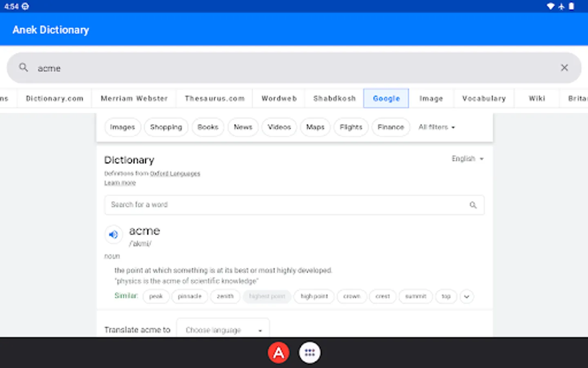Clear the acme search text
Viewport: 588px width, 368px height.
564,68
